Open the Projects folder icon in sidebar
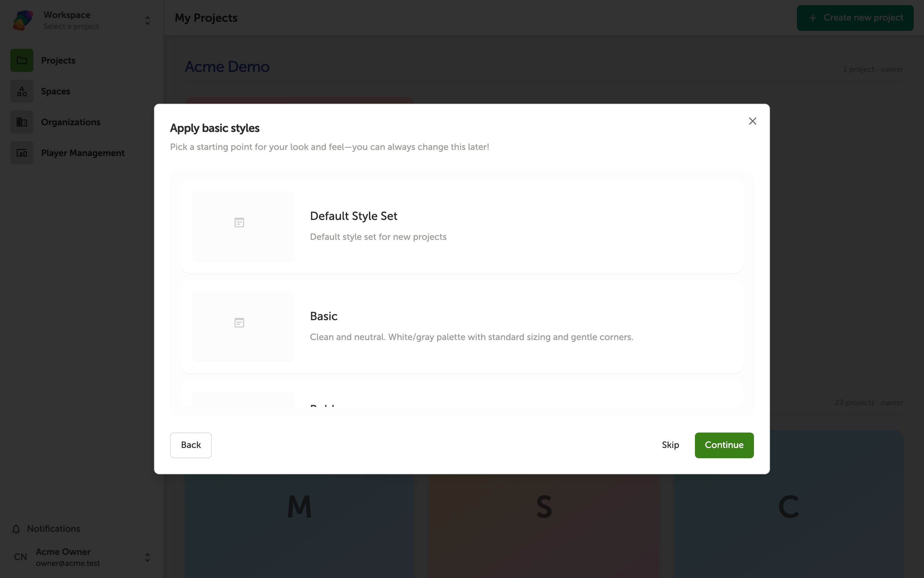The height and width of the screenshot is (578, 924). [x=22, y=60]
